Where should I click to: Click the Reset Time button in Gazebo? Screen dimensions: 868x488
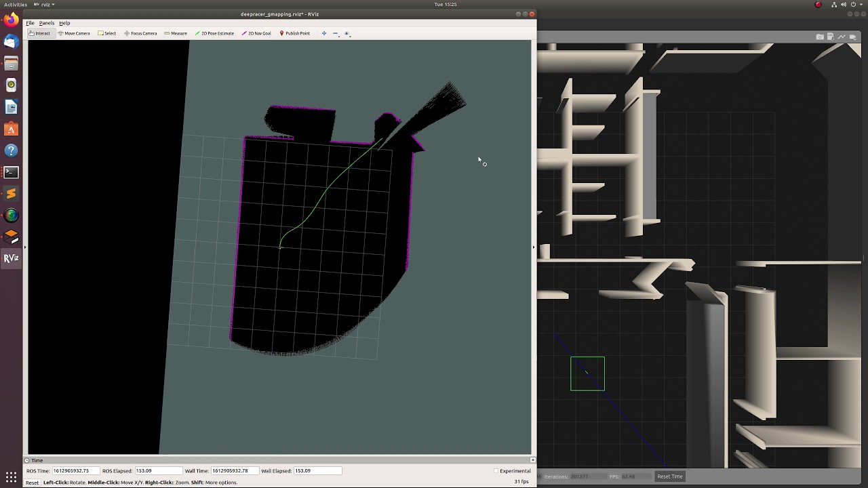(x=669, y=476)
